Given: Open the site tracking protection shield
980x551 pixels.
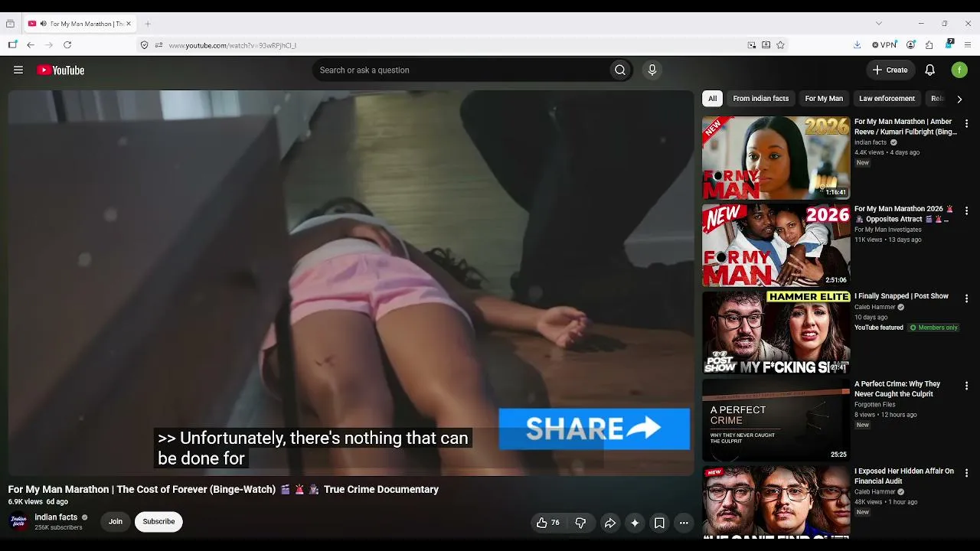Looking at the screenshot, I should pos(144,45).
